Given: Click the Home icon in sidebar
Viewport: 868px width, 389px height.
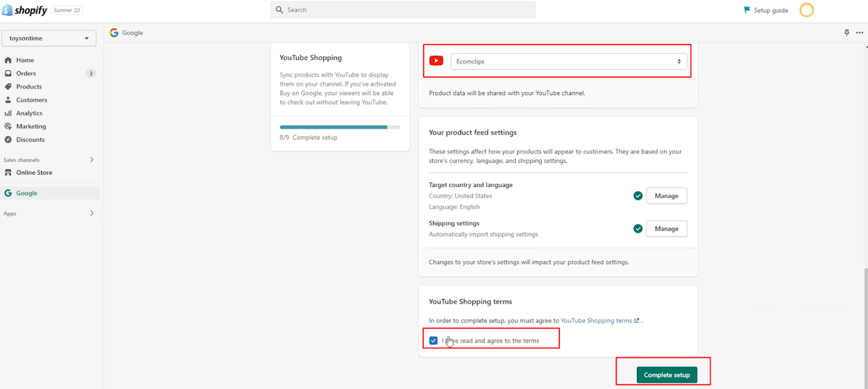Looking at the screenshot, I should [x=8, y=60].
